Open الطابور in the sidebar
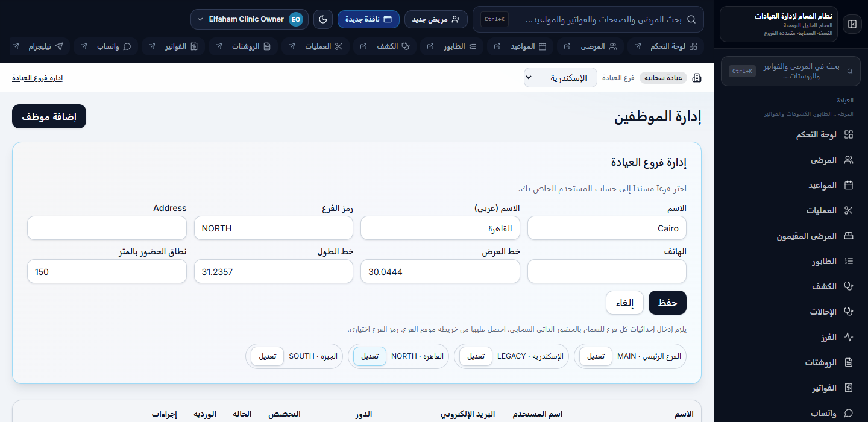Image resolution: width=868 pixels, height=422 pixels. [x=791, y=261]
